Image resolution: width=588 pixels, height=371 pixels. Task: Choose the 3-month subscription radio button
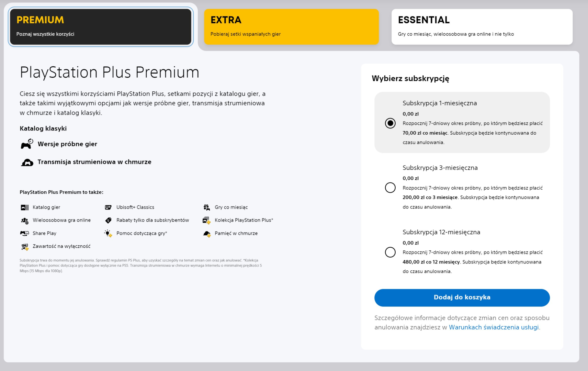390,188
